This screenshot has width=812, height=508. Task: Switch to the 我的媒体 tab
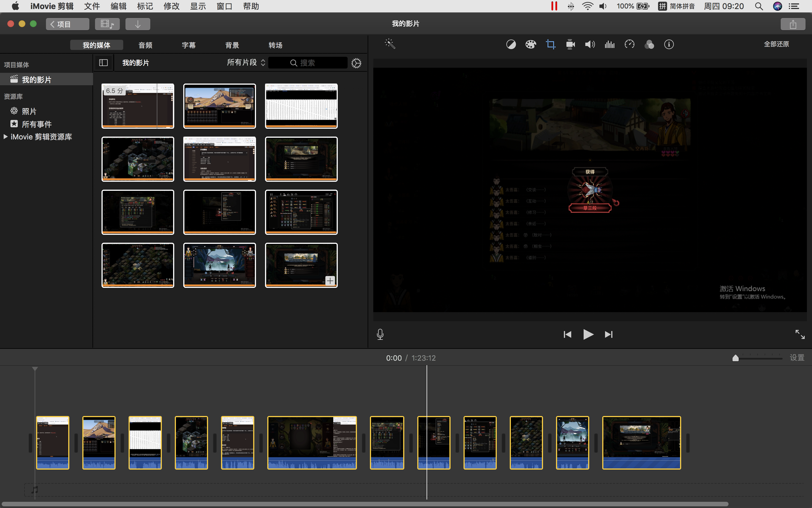pos(97,45)
